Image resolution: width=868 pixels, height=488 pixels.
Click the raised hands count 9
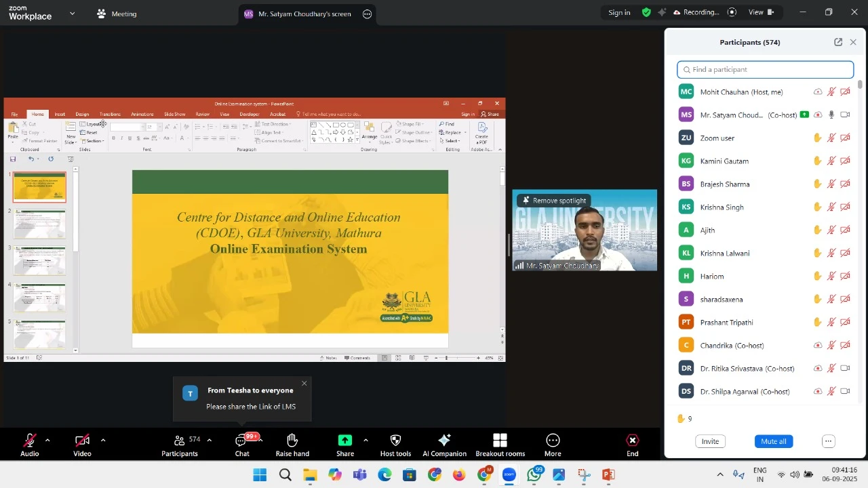pos(685,419)
